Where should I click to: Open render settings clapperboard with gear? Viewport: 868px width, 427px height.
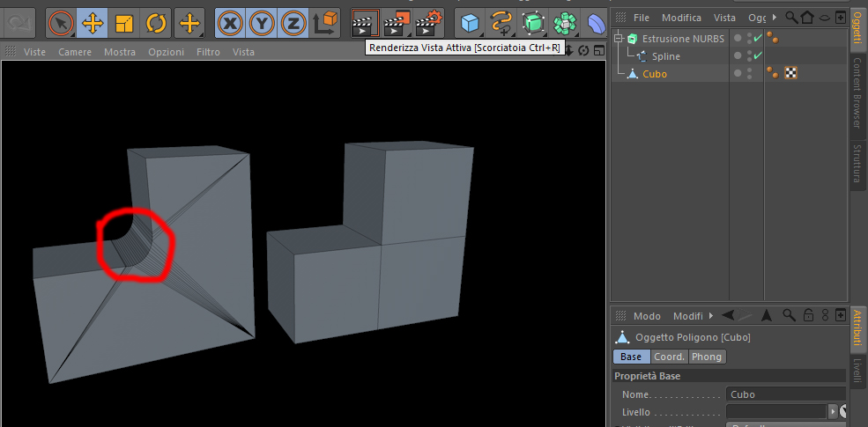(x=428, y=23)
